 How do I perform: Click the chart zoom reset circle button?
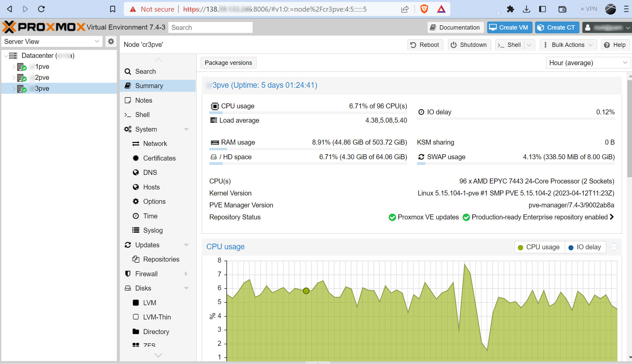coord(614,247)
